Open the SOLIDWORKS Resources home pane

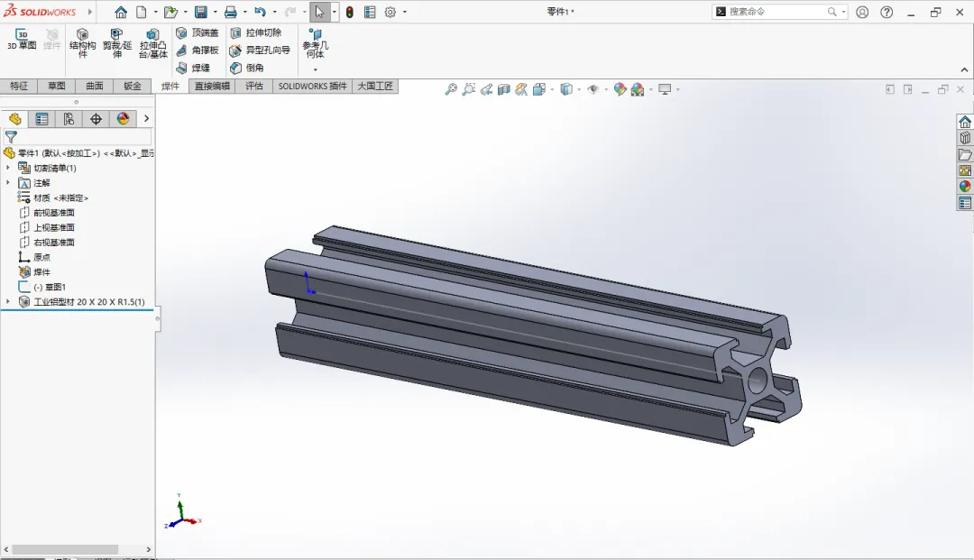[965, 122]
